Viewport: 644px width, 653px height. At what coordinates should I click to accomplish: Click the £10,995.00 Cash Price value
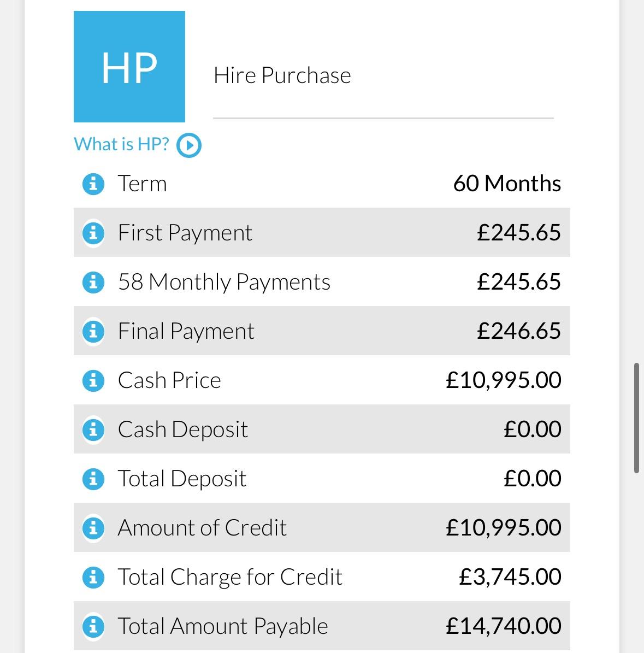(x=503, y=380)
